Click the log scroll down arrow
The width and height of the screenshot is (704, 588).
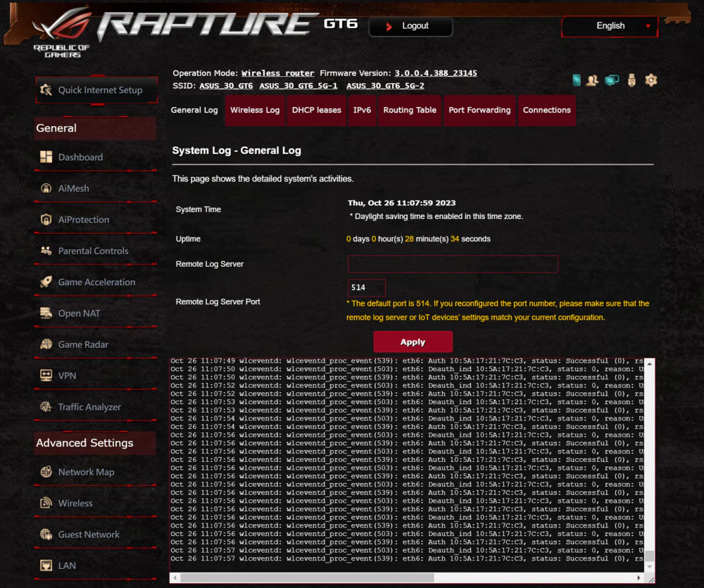coord(649,567)
